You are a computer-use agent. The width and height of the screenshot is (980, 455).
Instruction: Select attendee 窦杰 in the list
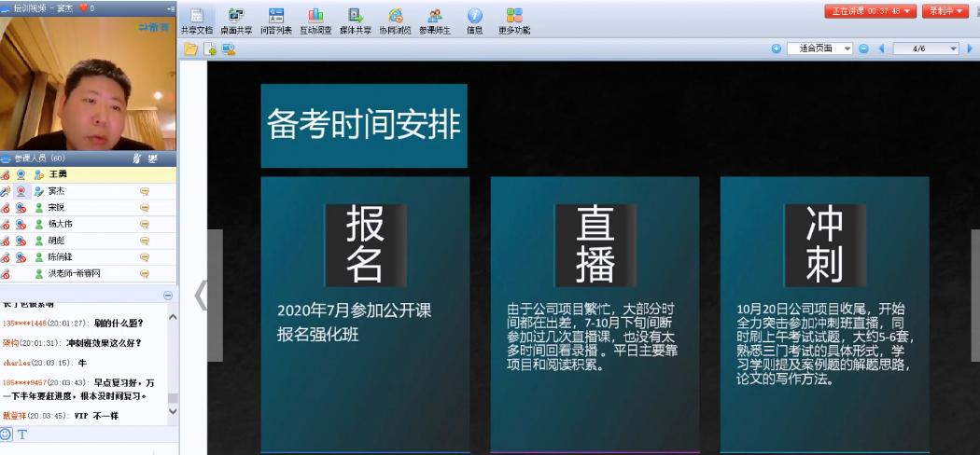[88, 191]
